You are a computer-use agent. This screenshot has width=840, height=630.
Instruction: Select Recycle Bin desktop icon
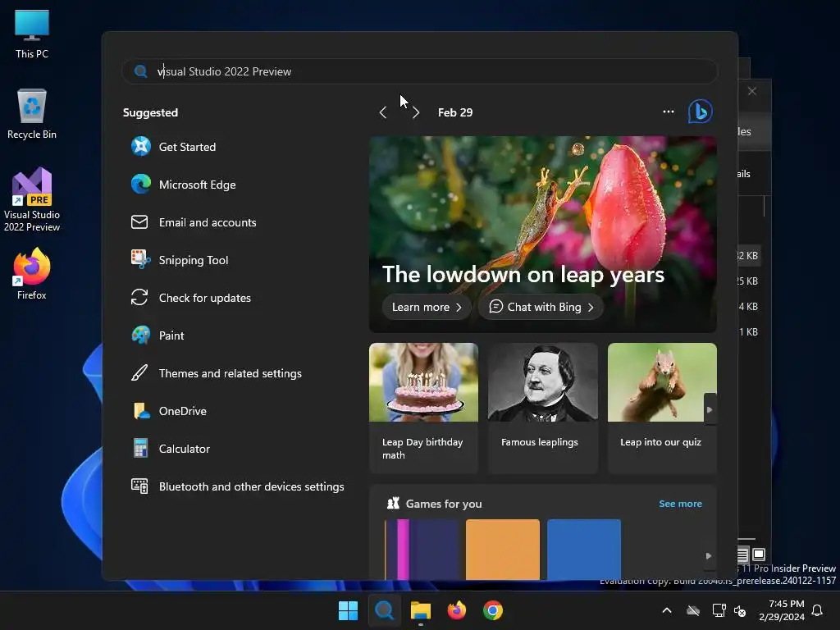[32, 114]
